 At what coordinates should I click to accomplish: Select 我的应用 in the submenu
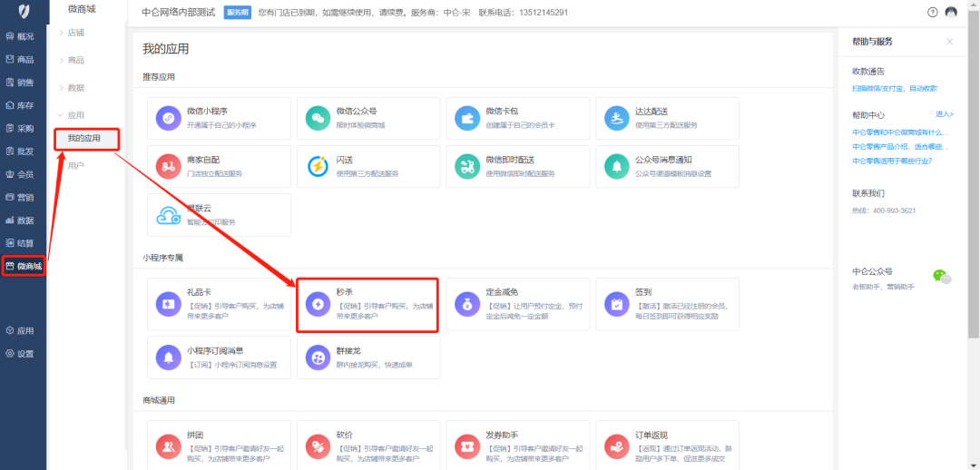pyautogui.click(x=84, y=139)
